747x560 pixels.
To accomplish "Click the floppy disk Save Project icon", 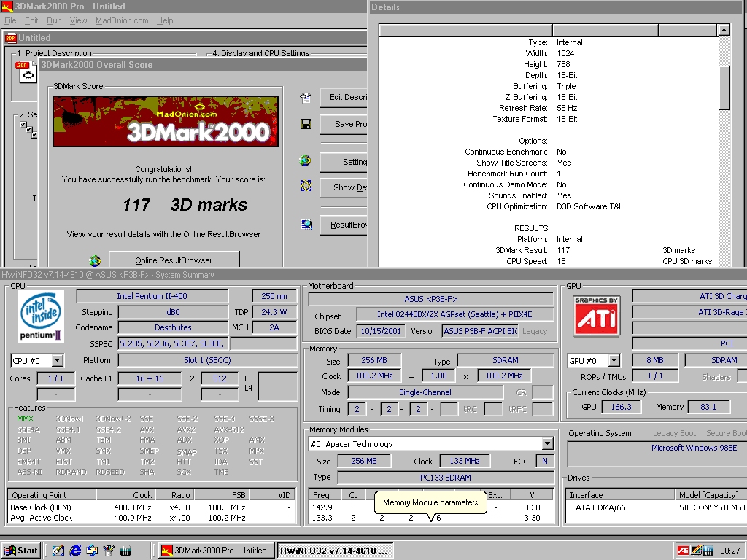I will coord(306,124).
